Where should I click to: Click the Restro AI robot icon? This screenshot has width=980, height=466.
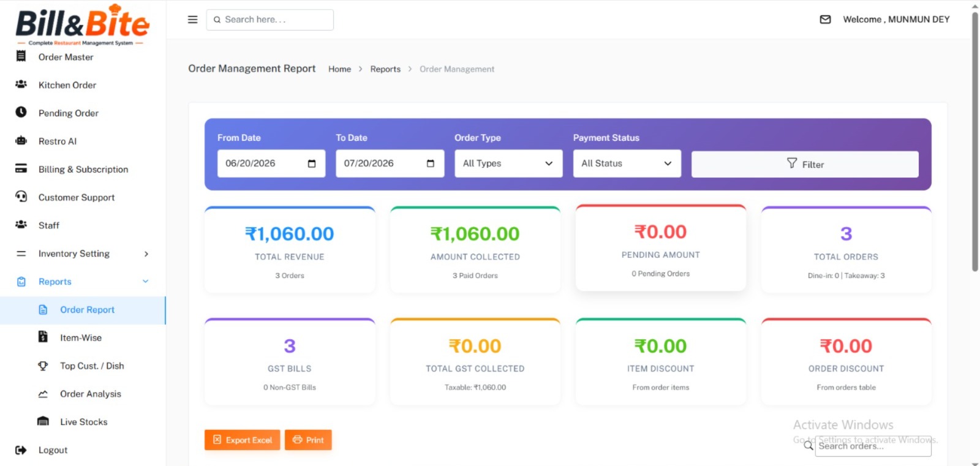point(21,140)
